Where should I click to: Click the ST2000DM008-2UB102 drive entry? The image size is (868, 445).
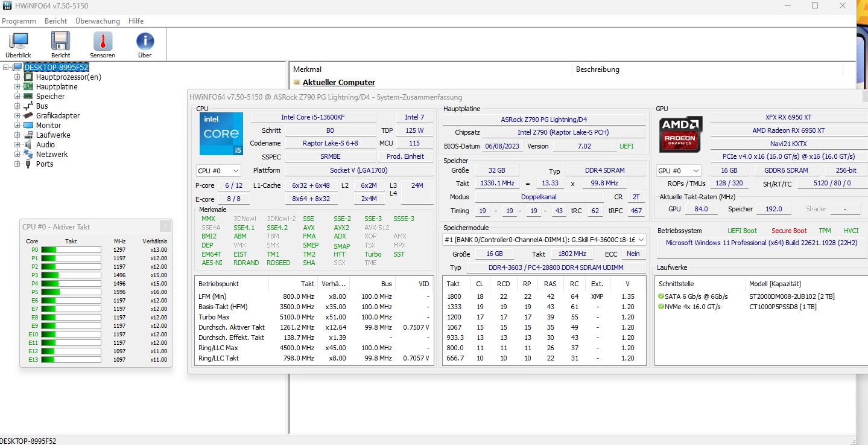coord(792,296)
